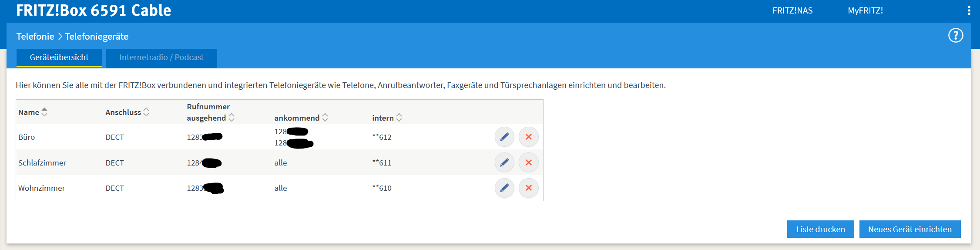Edit the Schlafzimmer device entry
Screen dimensions: 980x250
pyautogui.click(x=504, y=162)
